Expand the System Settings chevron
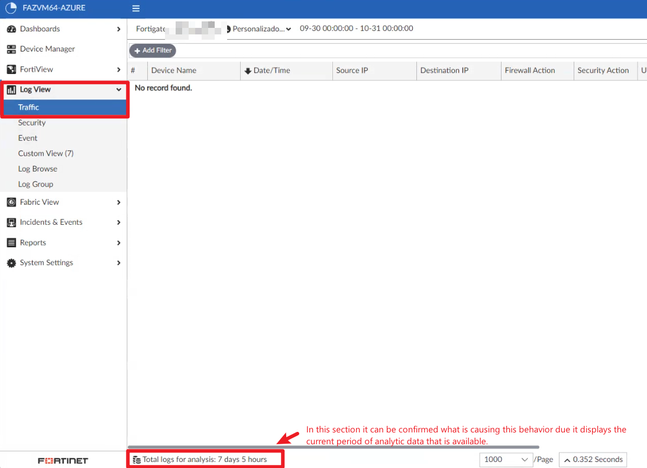 tap(119, 263)
